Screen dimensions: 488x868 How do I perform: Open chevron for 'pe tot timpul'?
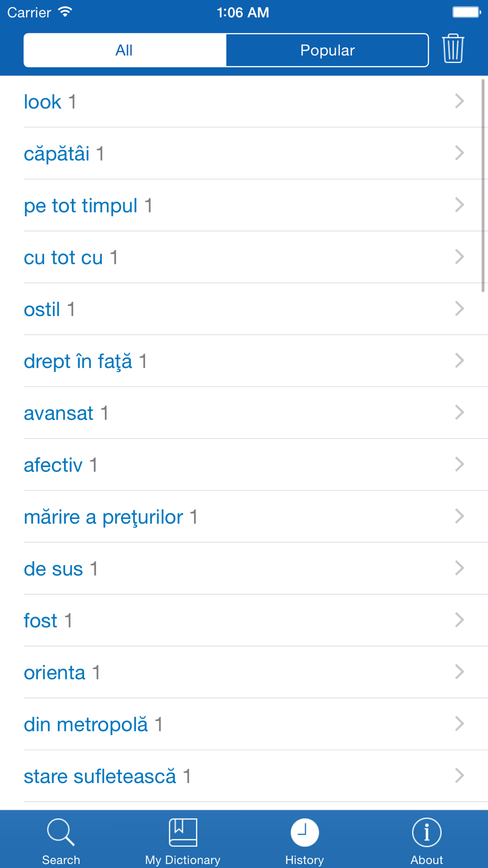pos(459,205)
